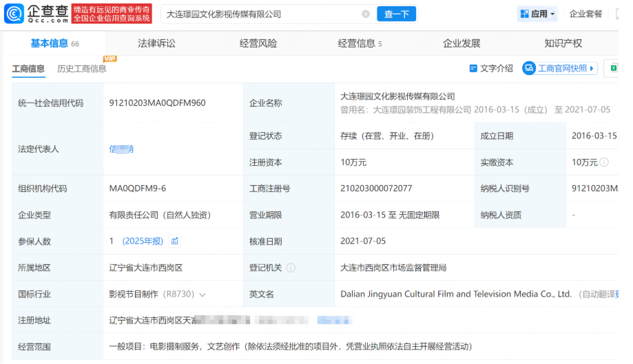The height and width of the screenshot is (364, 633).
Task: Click the English name Dalian Jingyuan text
Action: (456, 295)
